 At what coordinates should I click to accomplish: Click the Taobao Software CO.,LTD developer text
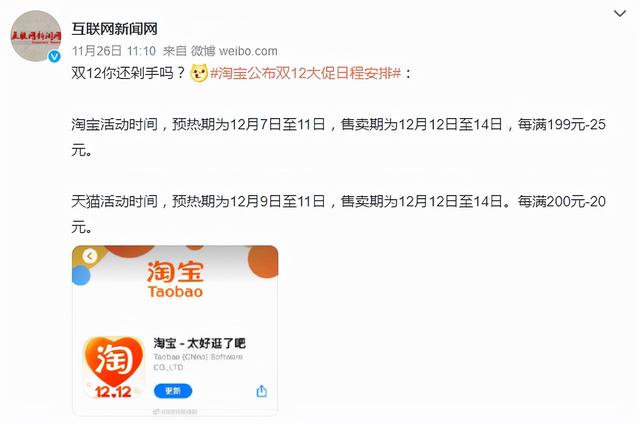coord(198,362)
